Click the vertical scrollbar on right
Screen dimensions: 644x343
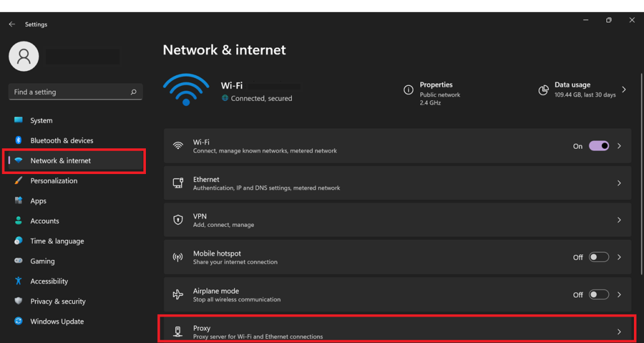641,174
